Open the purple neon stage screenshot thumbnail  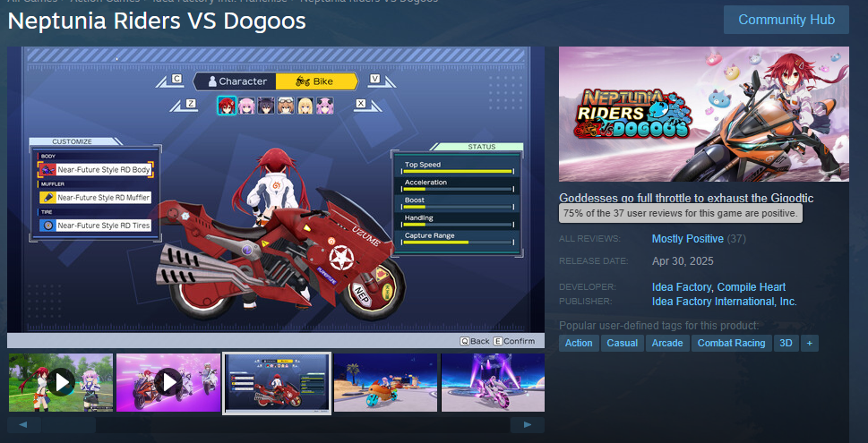coord(493,383)
